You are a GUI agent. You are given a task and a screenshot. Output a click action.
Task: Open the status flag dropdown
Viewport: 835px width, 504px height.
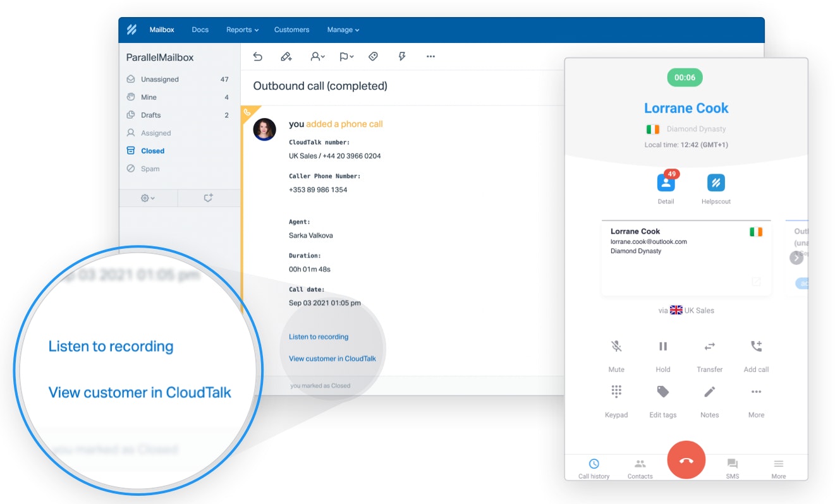point(346,56)
